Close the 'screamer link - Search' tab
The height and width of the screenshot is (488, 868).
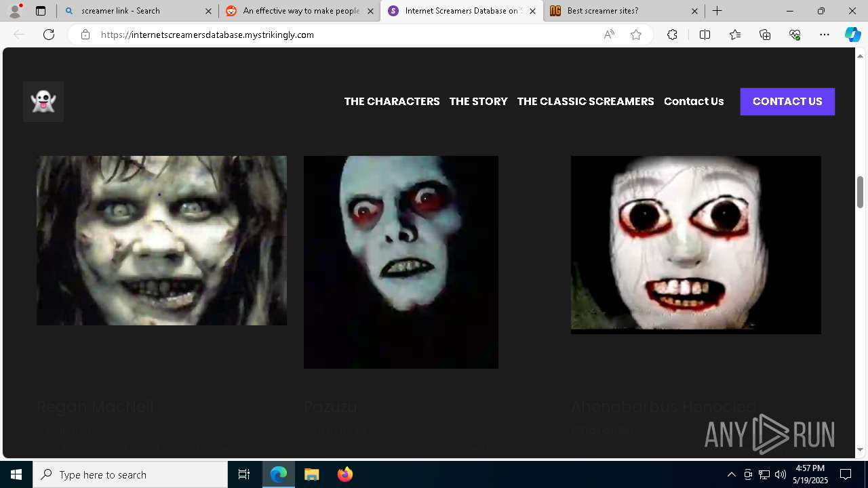pos(208,11)
